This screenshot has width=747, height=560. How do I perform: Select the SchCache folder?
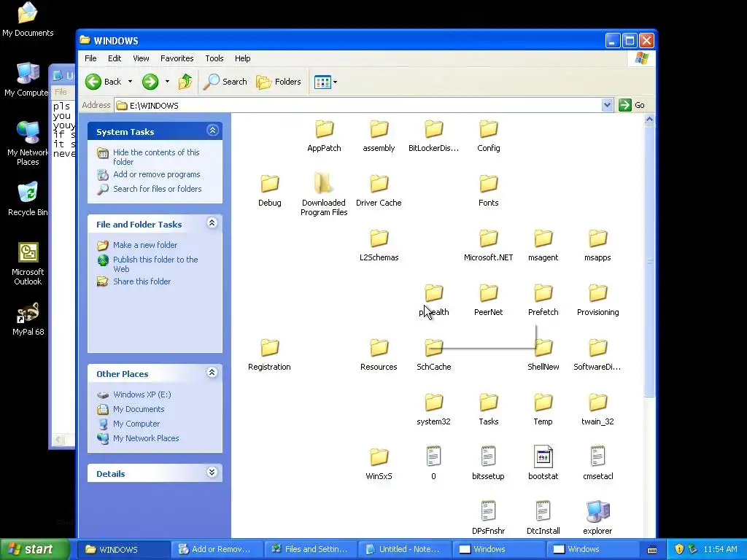pos(433,355)
